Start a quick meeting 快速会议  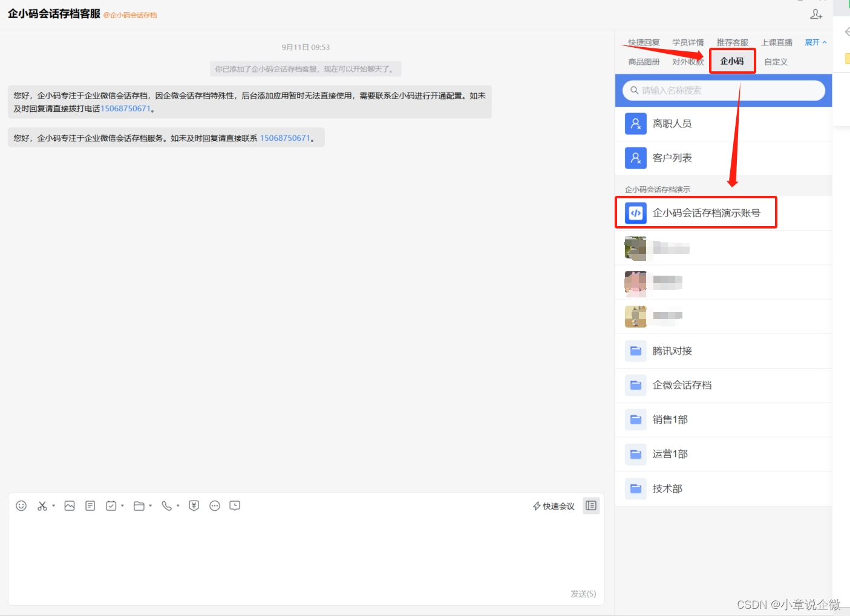554,506
